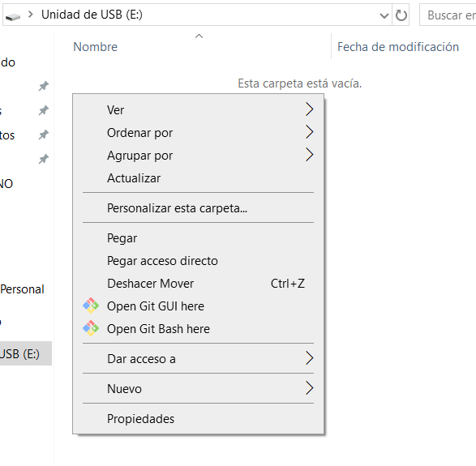
Task: Expand the Agrupar por submenu arrow
Action: click(309, 155)
